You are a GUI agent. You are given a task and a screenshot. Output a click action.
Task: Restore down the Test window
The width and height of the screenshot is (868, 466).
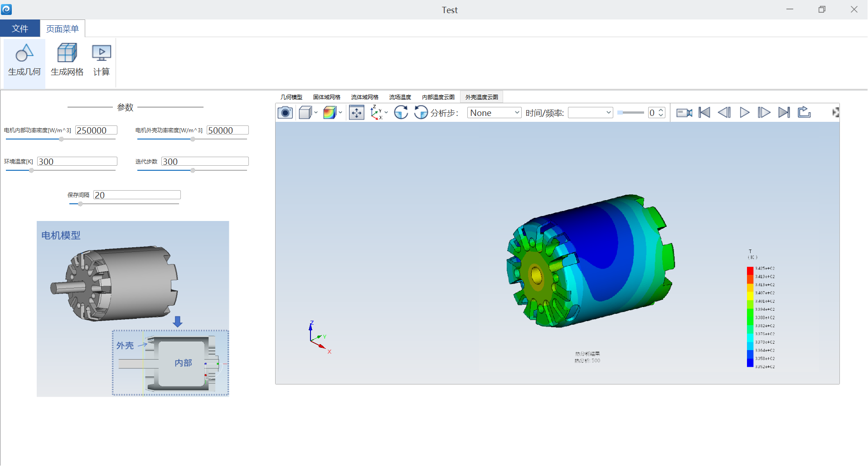[822, 9]
